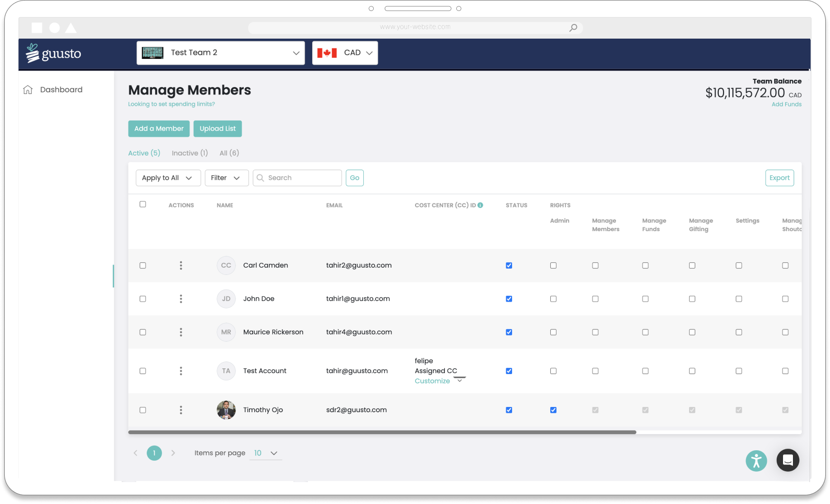The width and height of the screenshot is (830, 504).
Task: Open actions menu for Carl Camden
Action: click(x=181, y=266)
